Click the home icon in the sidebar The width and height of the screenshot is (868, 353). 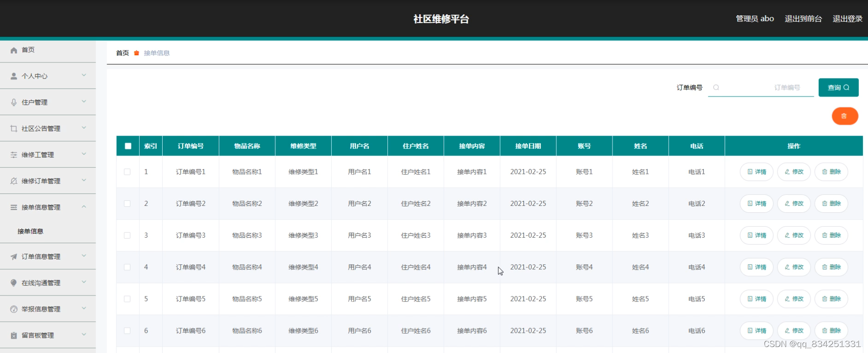click(x=14, y=50)
